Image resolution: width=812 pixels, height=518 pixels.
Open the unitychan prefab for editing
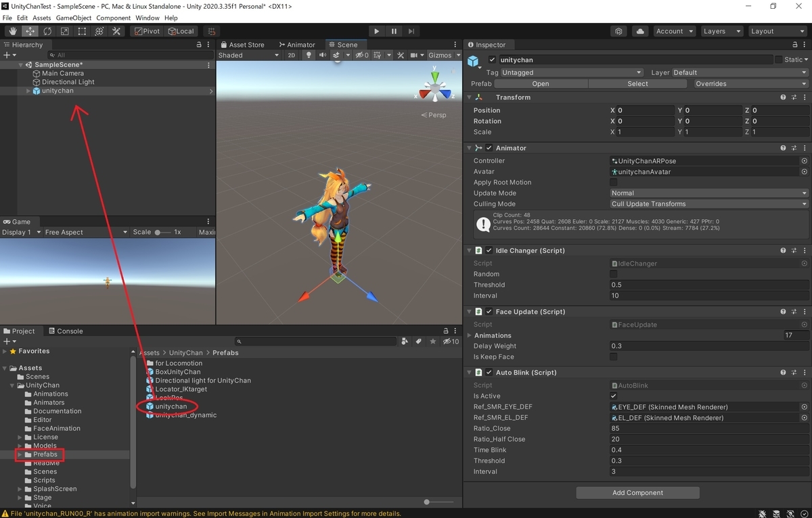click(x=539, y=83)
